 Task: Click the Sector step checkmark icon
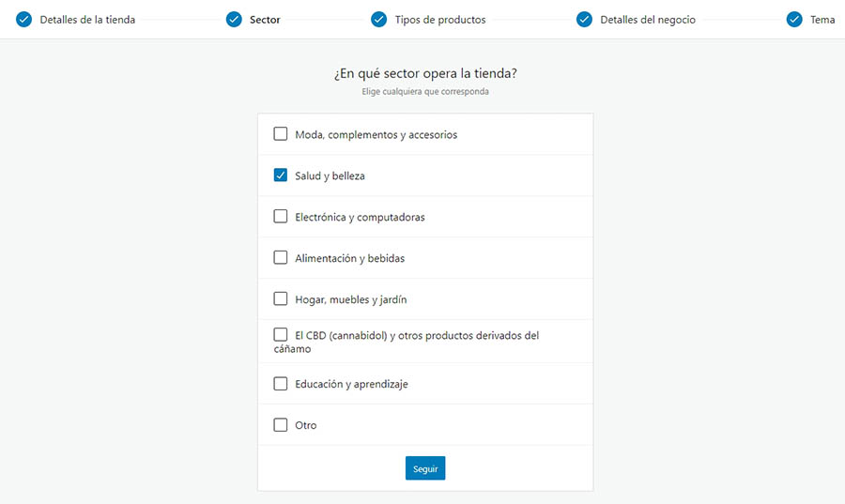click(234, 20)
